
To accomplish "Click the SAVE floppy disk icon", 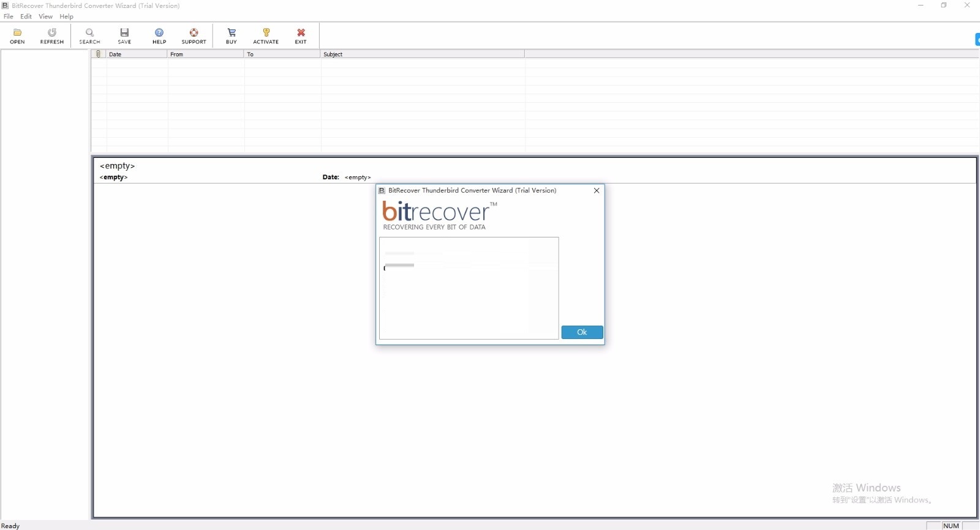I will (x=124, y=36).
